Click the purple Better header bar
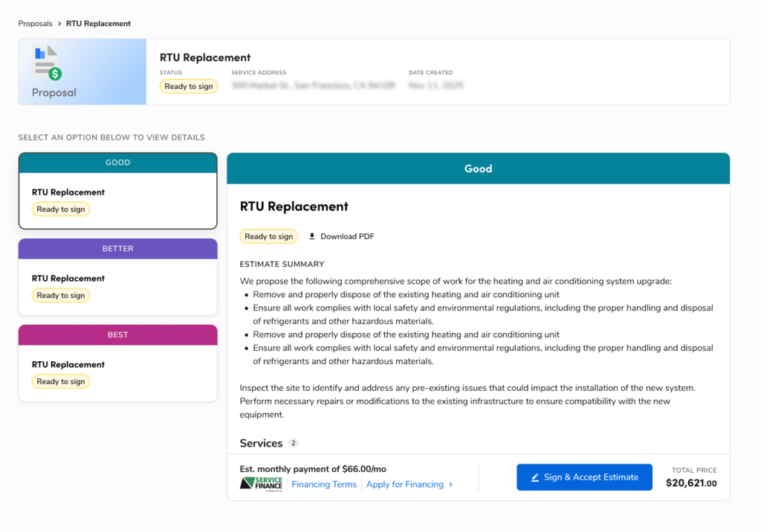 click(117, 248)
